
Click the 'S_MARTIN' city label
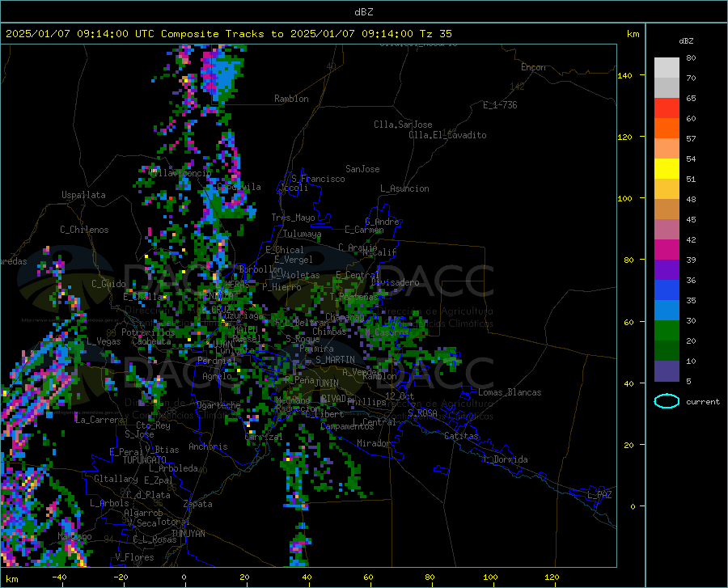click(x=335, y=360)
